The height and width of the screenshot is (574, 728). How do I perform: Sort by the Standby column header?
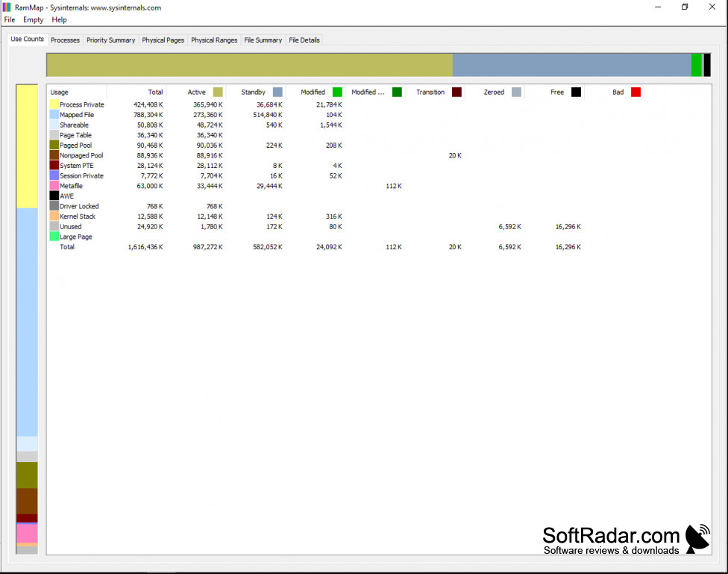point(255,92)
